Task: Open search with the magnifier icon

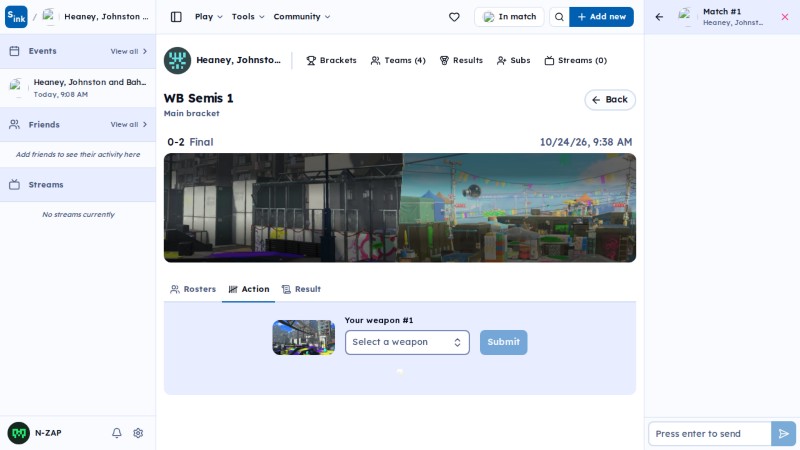Action: click(559, 17)
